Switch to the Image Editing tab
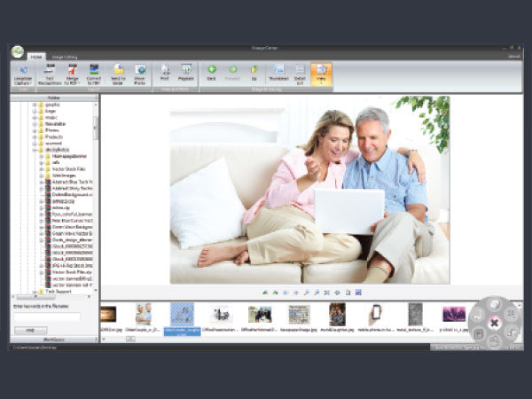The image size is (532, 399). 65,56
